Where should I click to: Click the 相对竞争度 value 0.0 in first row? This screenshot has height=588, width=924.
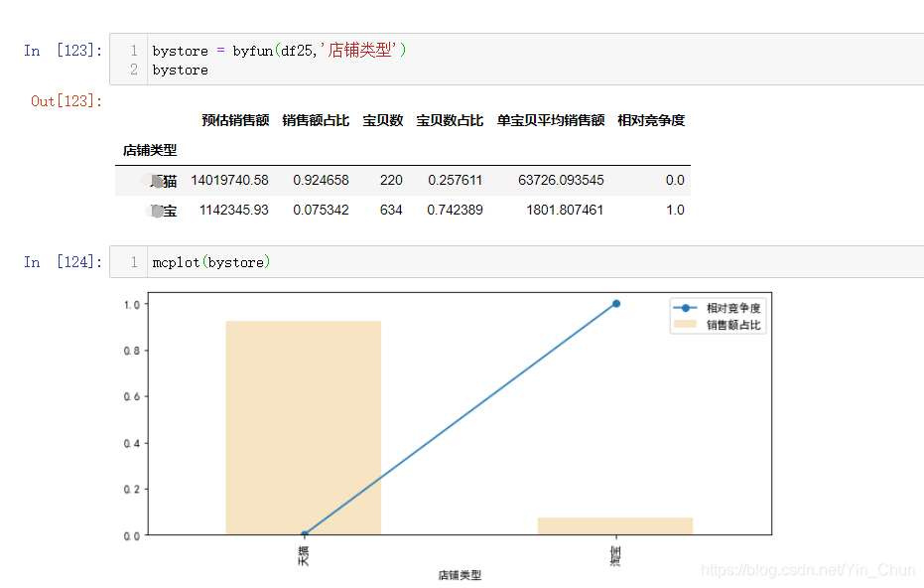[x=675, y=181]
